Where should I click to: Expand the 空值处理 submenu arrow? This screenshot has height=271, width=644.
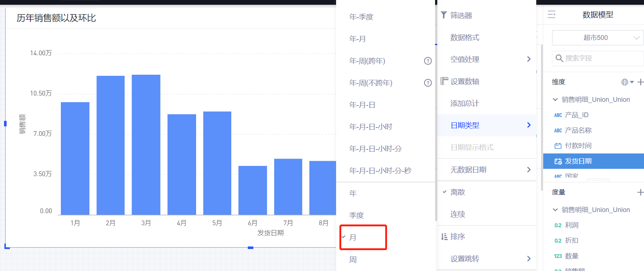coord(529,59)
